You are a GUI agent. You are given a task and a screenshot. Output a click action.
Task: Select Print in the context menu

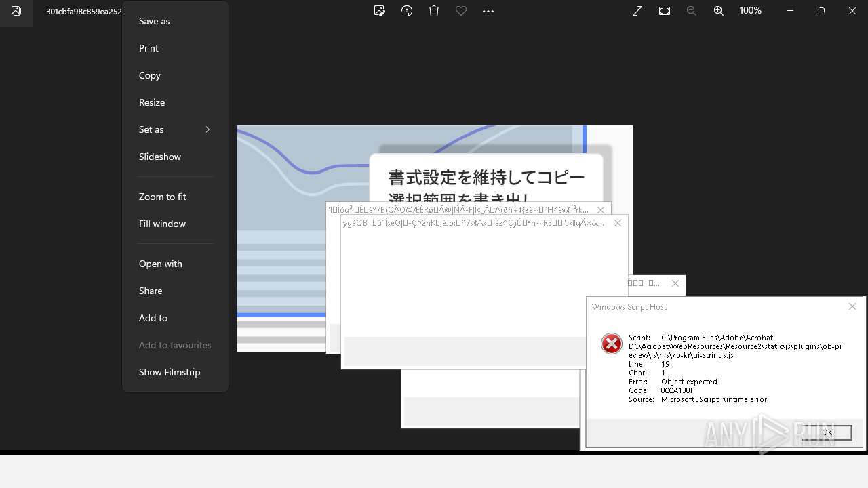[x=175, y=48]
